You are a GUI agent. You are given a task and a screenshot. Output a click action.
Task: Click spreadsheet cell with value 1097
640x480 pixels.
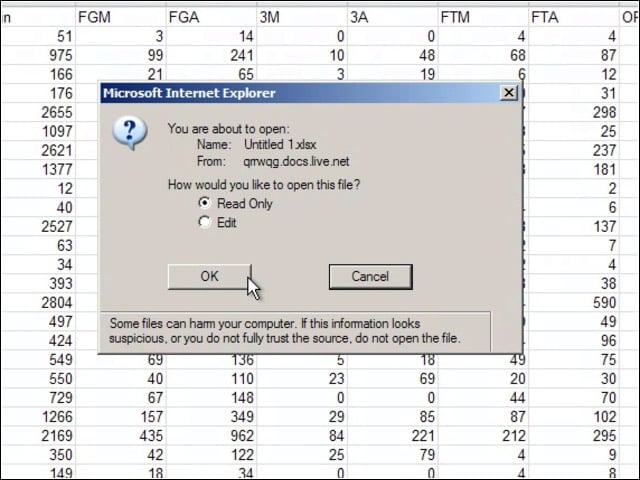38,131
